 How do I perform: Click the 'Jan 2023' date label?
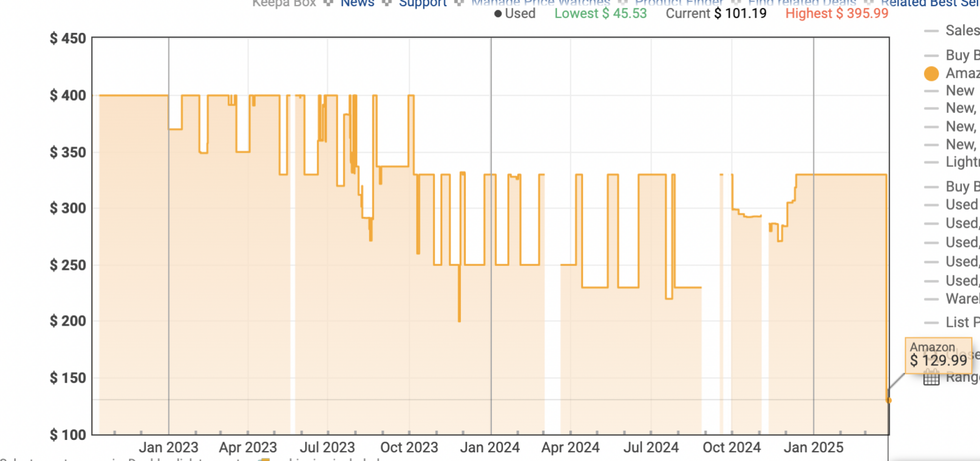(168, 447)
